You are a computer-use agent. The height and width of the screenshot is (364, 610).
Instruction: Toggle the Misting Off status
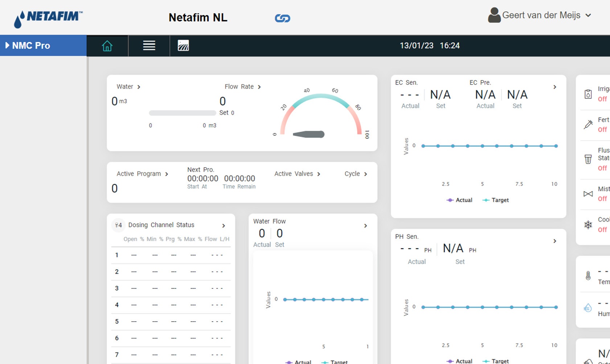pos(602,199)
